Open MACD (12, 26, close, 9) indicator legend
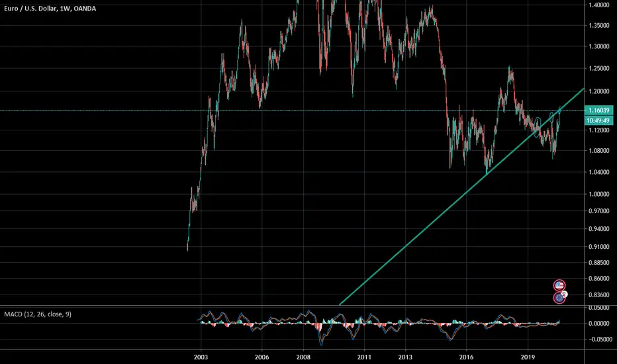This screenshot has width=617, height=364. point(38,314)
